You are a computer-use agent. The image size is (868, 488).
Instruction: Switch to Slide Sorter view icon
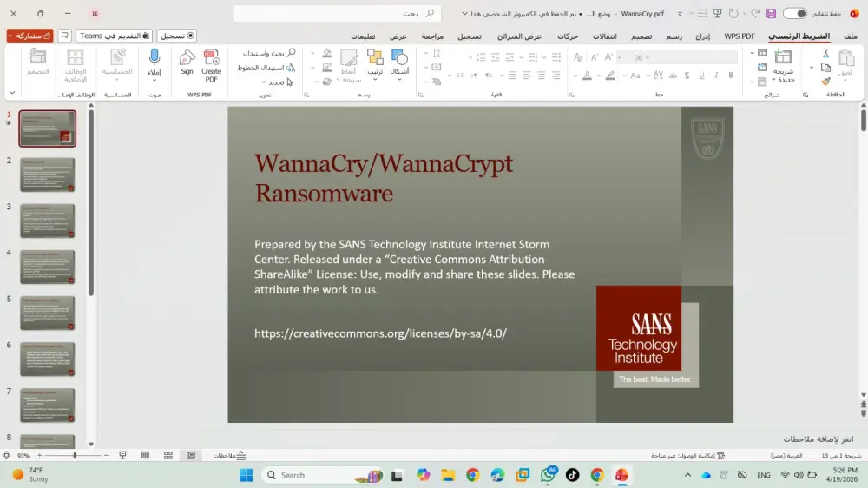(x=168, y=455)
